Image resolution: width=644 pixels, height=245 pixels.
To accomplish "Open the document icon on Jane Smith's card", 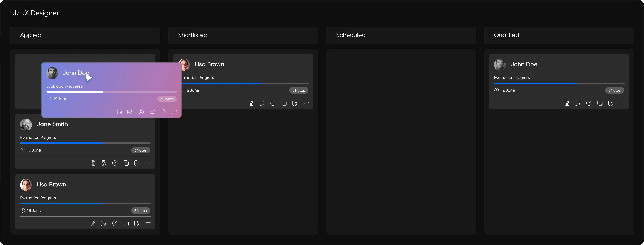I will tap(93, 163).
